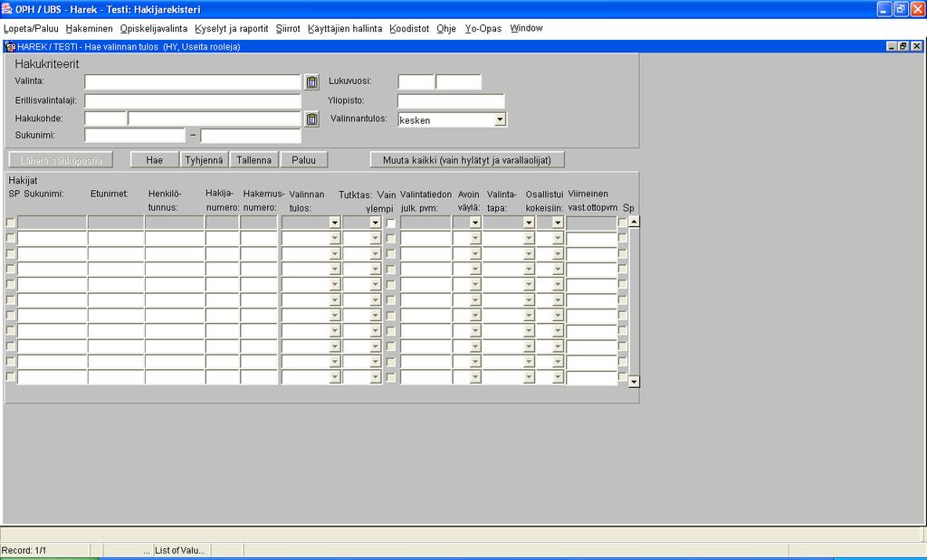
Task: Click the HAREK inner window icon
Action: click(x=10, y=47)
